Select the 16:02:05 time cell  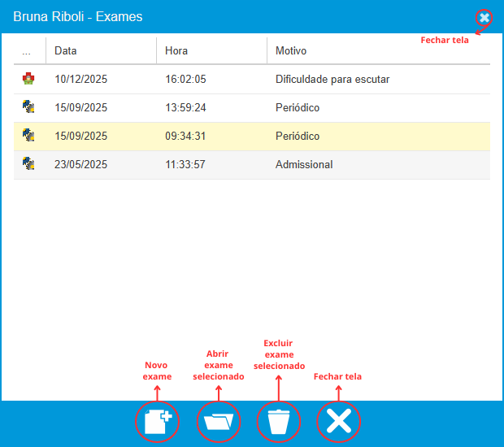coord(185,79)
